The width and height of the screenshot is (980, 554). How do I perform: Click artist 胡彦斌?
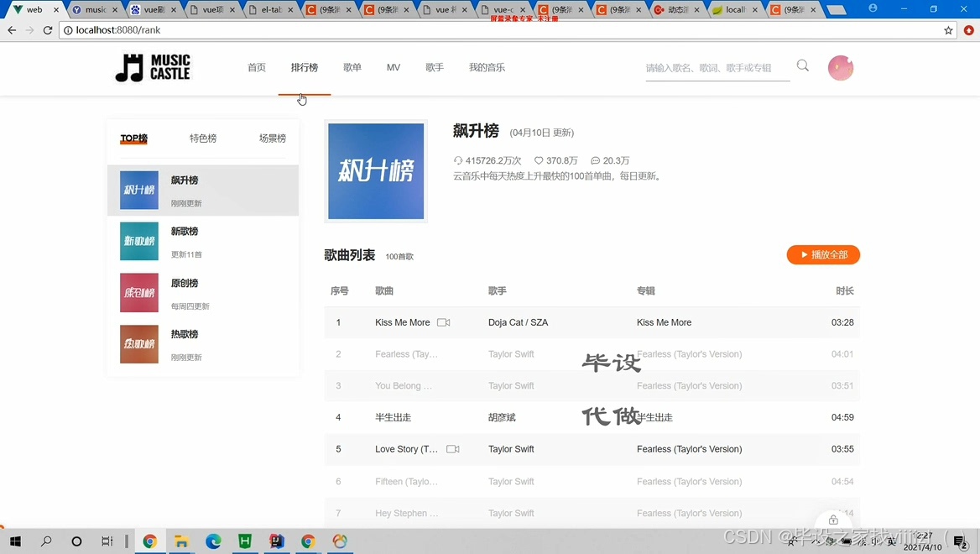coord(502,418)
